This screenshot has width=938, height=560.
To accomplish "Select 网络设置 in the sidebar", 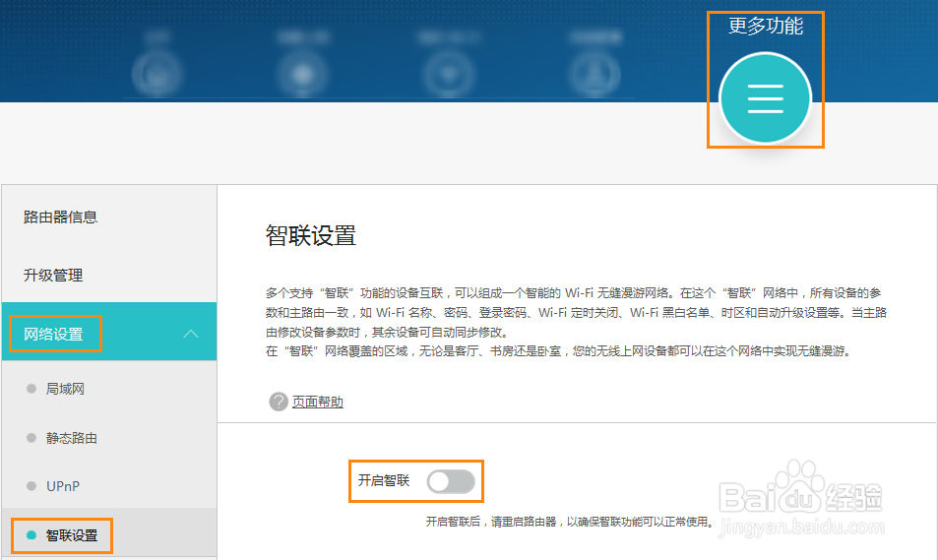I will click(x=109, y=332).
